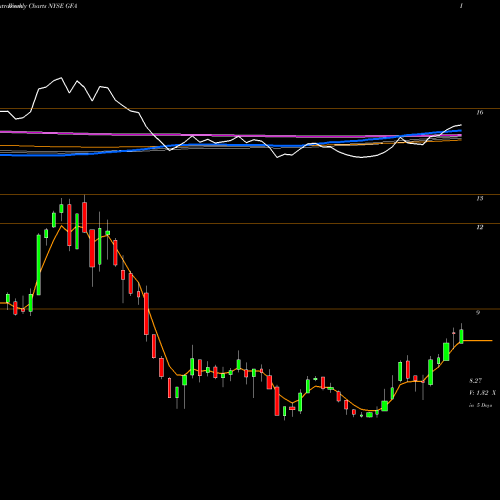
Task: Select the "13" price axis label
Action: [479, 199]
